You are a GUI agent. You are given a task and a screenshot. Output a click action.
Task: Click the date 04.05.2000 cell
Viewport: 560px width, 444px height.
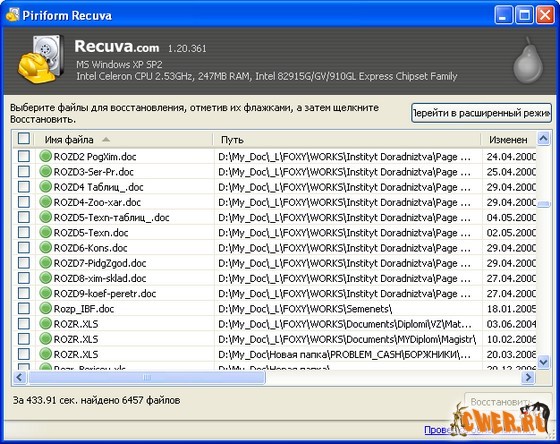tap(511, 218)
